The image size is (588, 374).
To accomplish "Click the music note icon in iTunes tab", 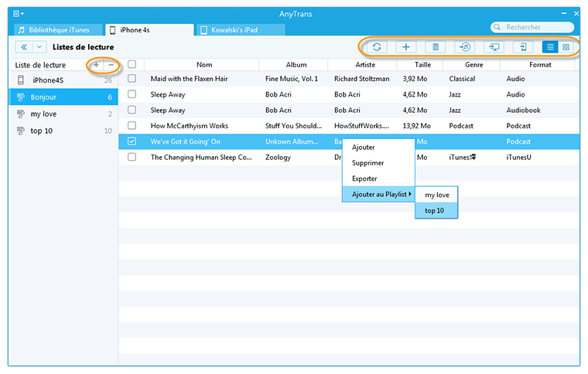I will tap(22, 30).
